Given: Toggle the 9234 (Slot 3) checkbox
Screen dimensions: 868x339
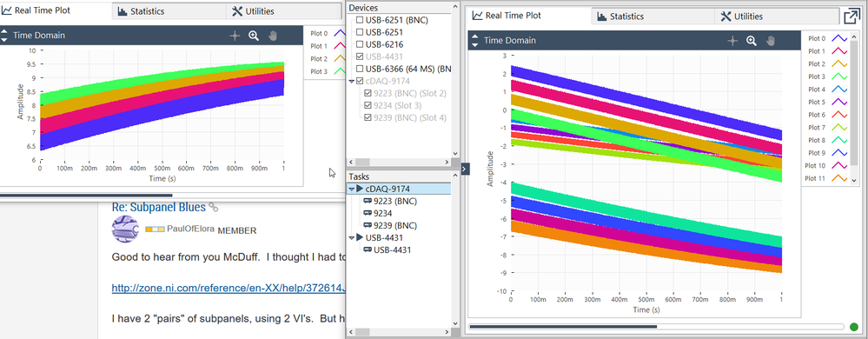Looking at the screenshot, I should (368, 105).
